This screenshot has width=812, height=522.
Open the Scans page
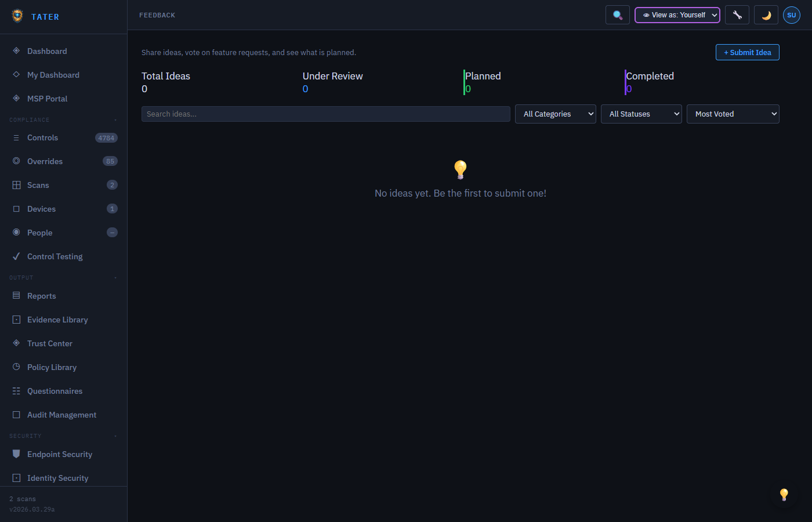(x=64, y=185)
